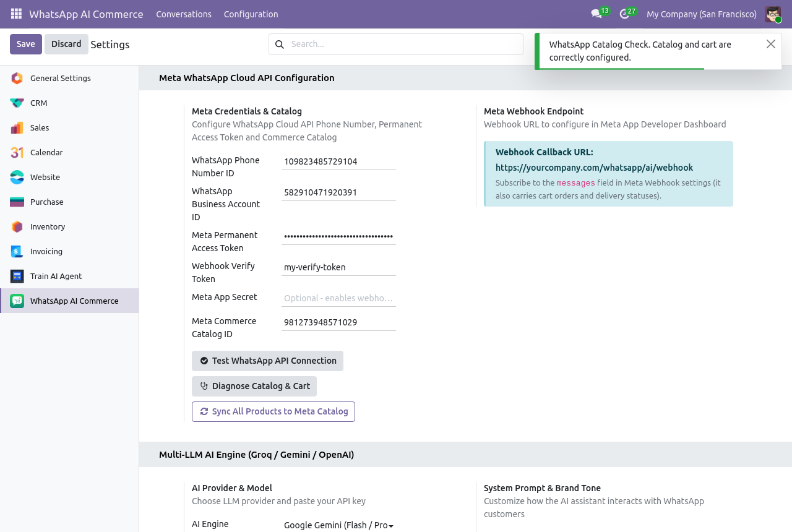Discard settings changes
792x532 pixels.
pyautogui.click(x=66, y=44)
